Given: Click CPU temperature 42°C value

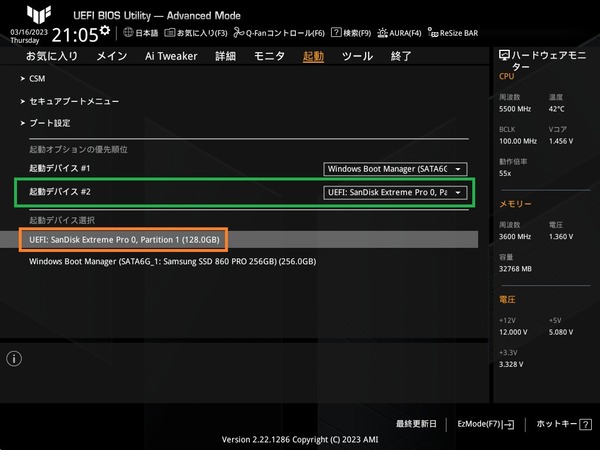Looking at the screenshot, I should coord(556,109).
